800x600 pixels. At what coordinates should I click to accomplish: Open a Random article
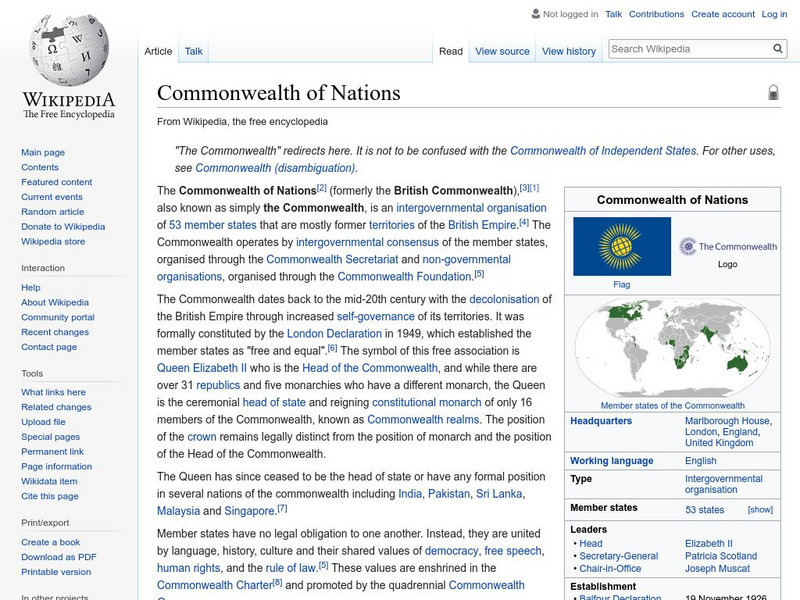53,211
